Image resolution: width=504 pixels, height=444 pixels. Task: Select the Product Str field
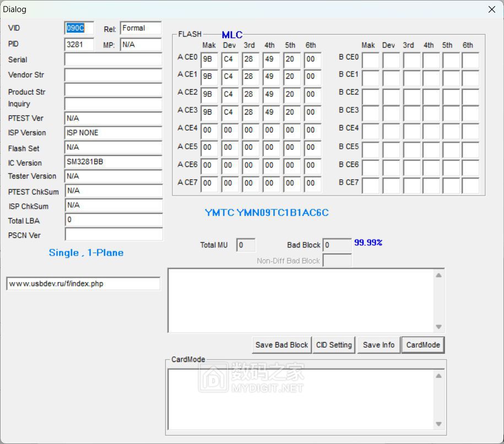(113, 90)
